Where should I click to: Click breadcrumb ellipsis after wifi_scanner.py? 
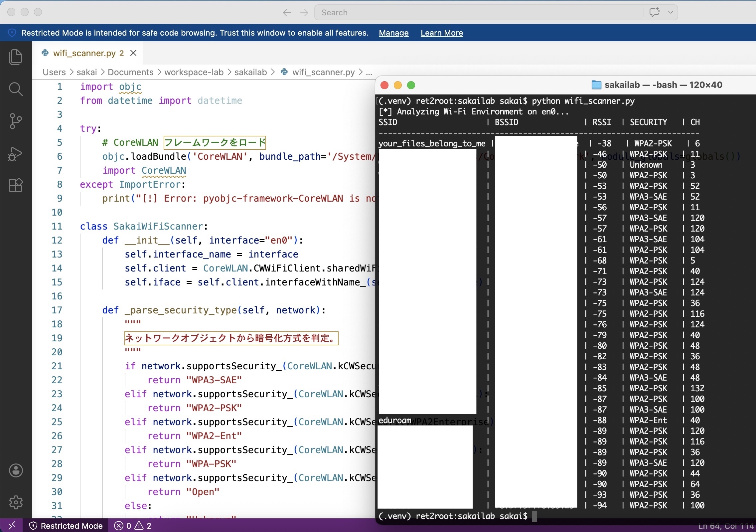tap(369, 72)
